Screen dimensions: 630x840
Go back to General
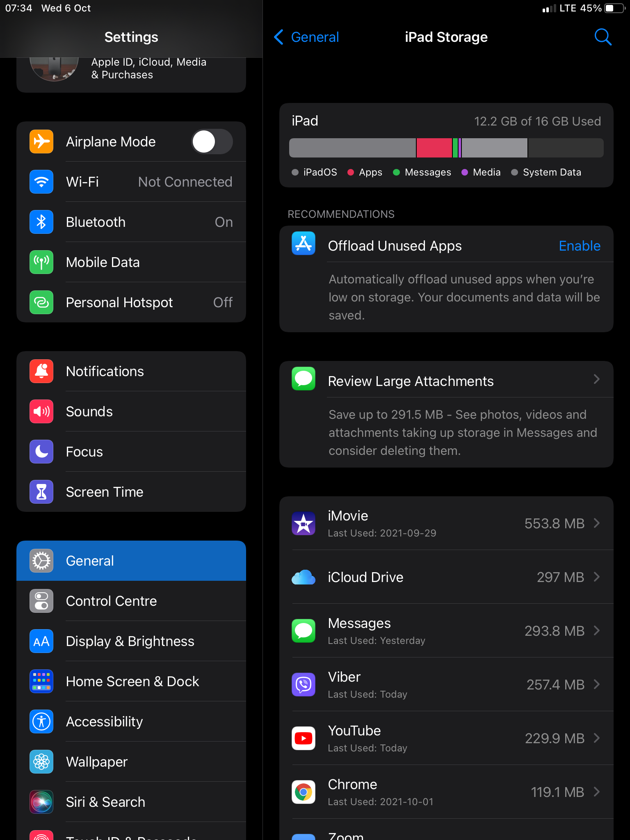[x=306, y=37]
